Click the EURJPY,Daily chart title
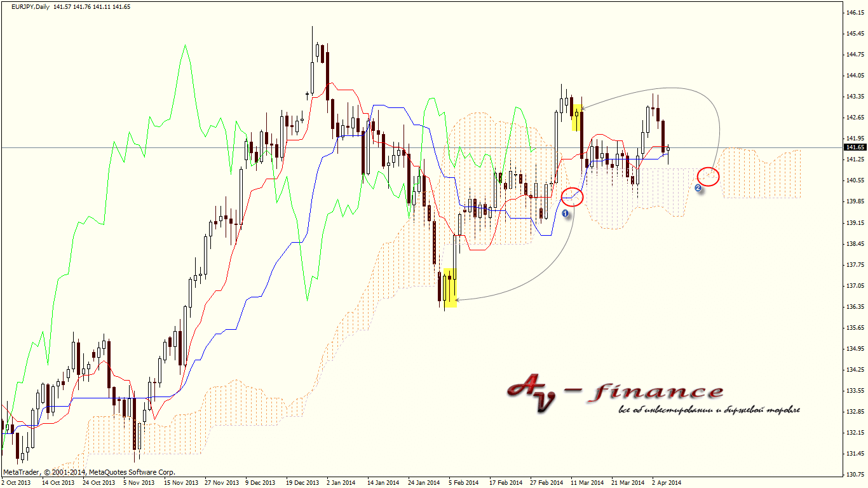The width and height of the screenshot is (868, 488). pyautogui.click(x=27, y=6)
